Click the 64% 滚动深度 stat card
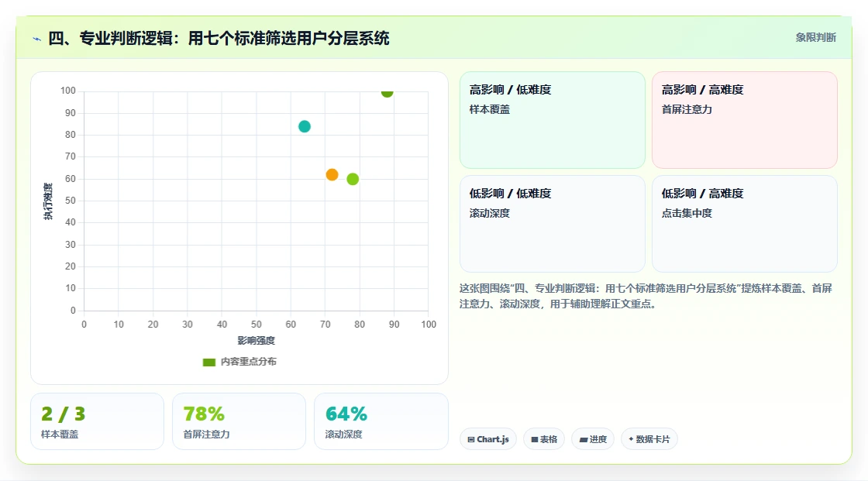The width and height of the screenshot is (868, 481). coord(381,421)
